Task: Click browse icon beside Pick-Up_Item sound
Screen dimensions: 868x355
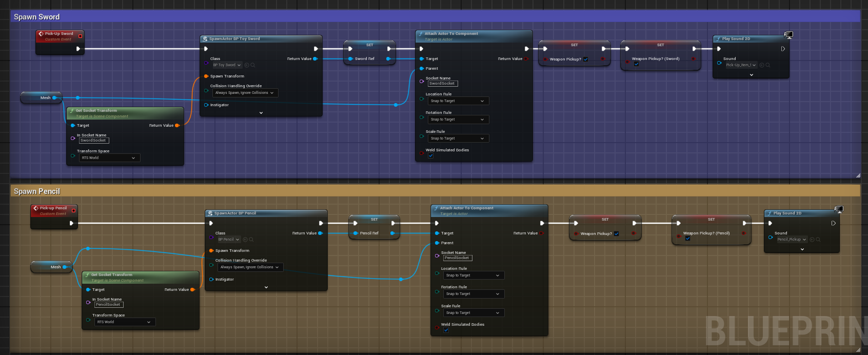Action: (768, 65)
